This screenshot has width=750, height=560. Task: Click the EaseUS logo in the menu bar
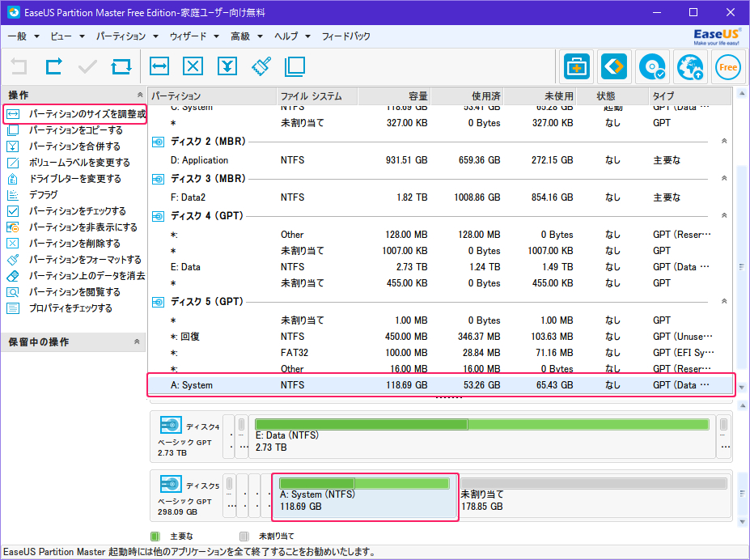[717, 36]
